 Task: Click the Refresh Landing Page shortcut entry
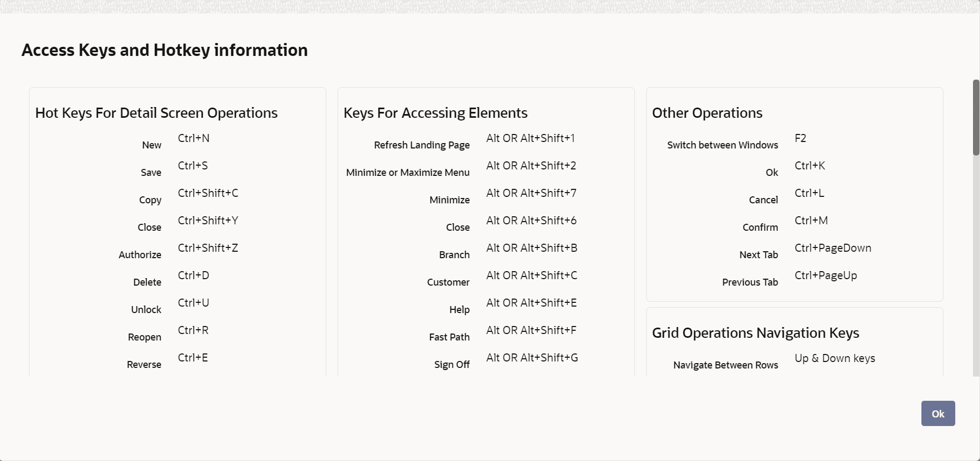[x=473, y=141]
